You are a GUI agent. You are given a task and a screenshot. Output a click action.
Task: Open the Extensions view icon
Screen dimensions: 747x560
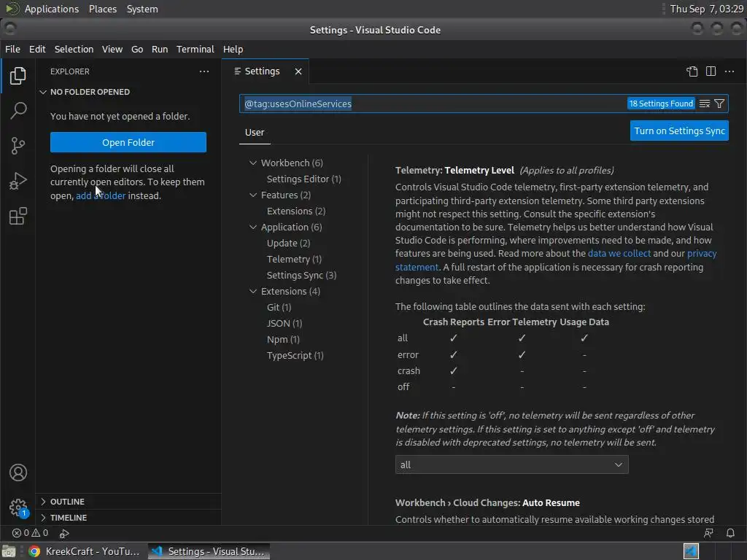coord(18,216)
